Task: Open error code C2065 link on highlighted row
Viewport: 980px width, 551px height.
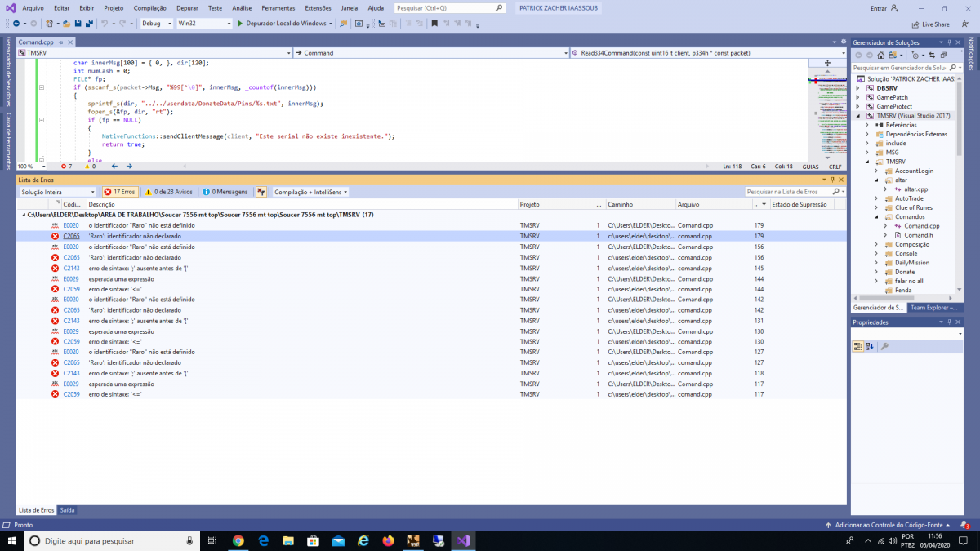Action: click(x=71, y=236)
